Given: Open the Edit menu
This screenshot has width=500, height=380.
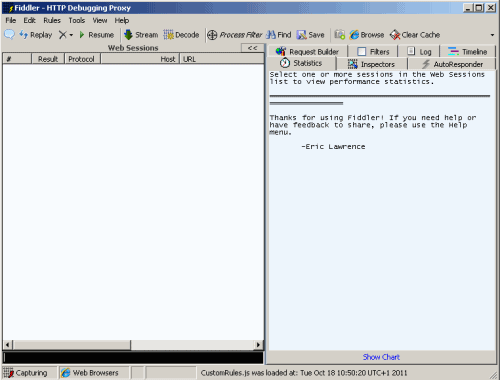Looking at the screenshot, I should point(29,20).
